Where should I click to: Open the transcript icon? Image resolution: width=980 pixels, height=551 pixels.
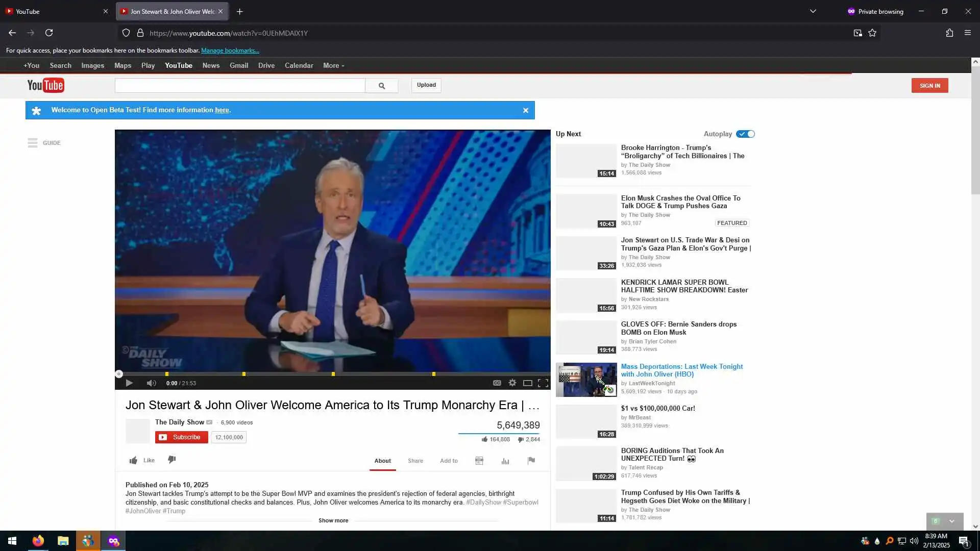pos(479,461)
